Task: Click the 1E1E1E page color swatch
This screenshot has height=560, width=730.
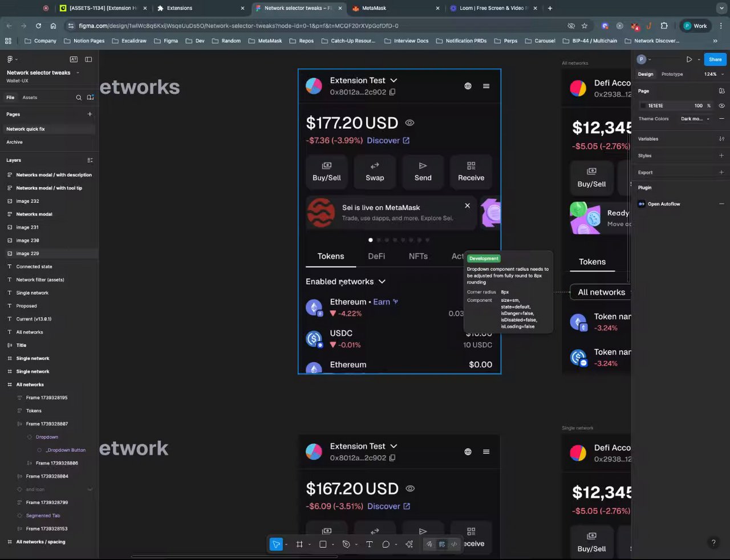Action: click(x=643, y=105)
